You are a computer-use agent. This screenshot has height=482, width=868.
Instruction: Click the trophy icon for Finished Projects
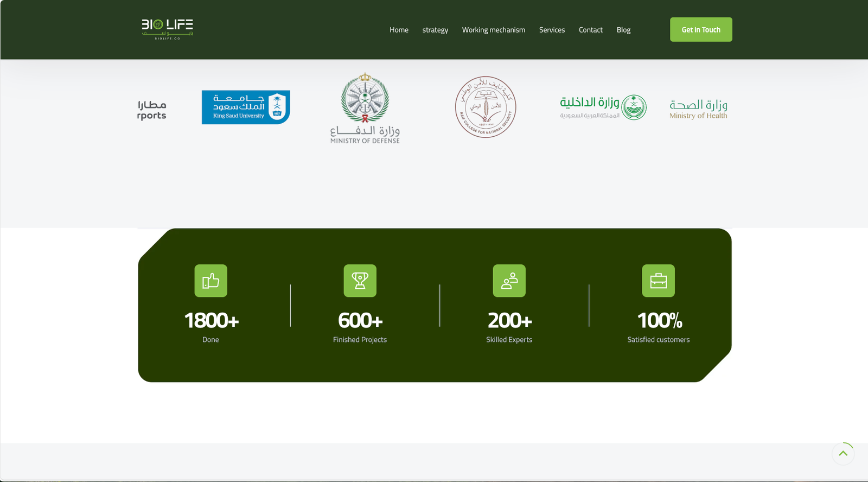coord(360,281)
